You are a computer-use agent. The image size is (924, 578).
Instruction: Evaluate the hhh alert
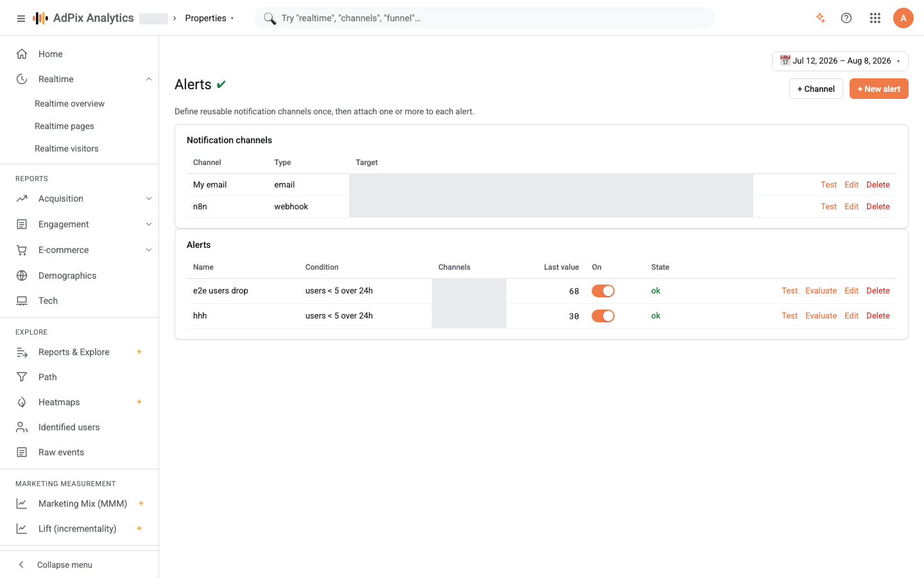pyautogui.click(x=821, y=316)
